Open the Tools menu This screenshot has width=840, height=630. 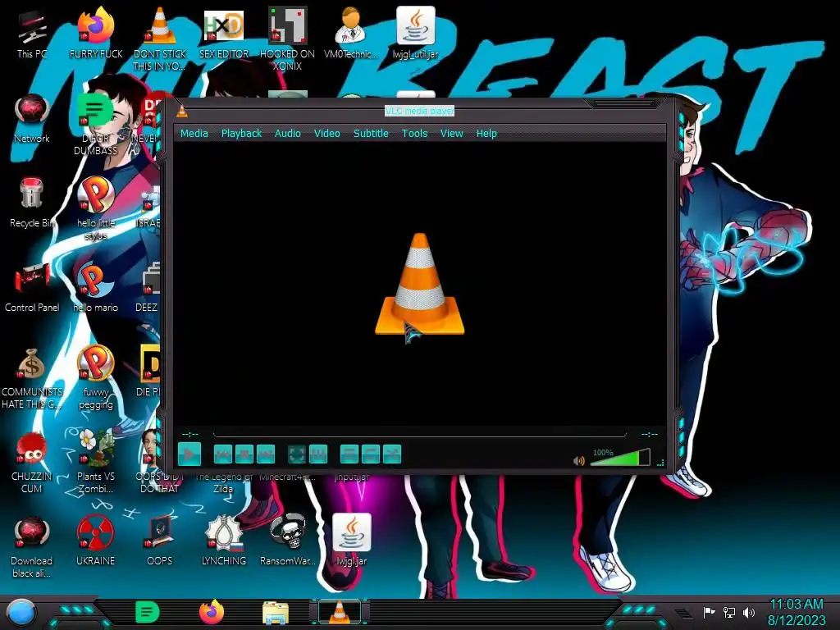[x=414, y=134]
